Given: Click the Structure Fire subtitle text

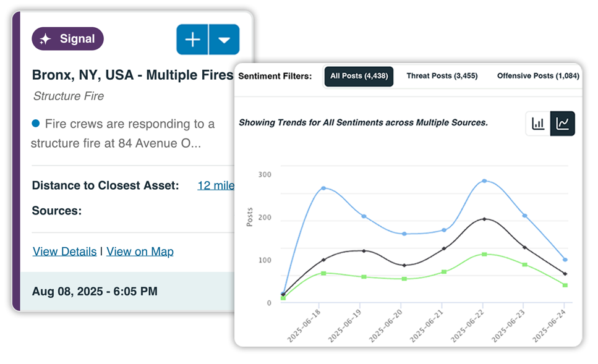Looking at the screenshot, I should pyautogui.click(x=68, y=96).
